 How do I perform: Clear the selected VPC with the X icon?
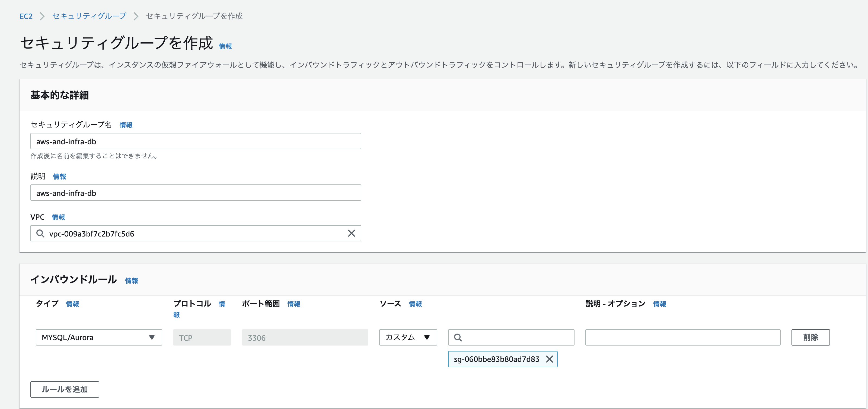(x=351, y=233)
